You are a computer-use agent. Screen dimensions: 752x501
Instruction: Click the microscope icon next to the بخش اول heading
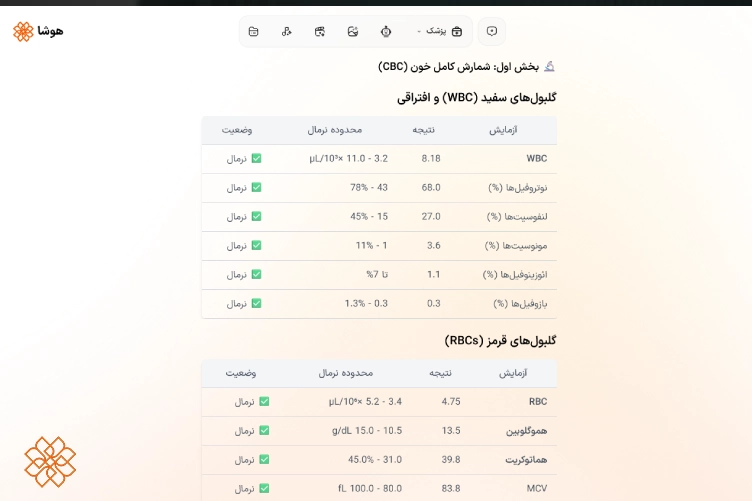[550, 67]
